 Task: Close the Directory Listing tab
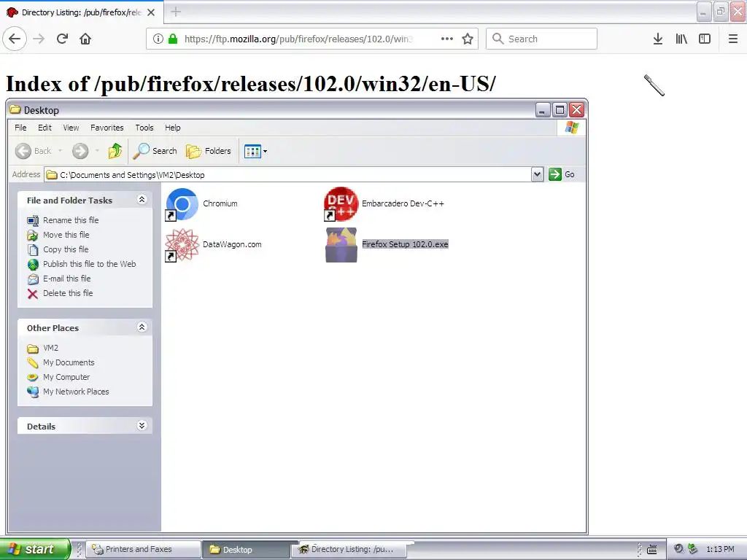pyautogui.click(x=151, y=12)
